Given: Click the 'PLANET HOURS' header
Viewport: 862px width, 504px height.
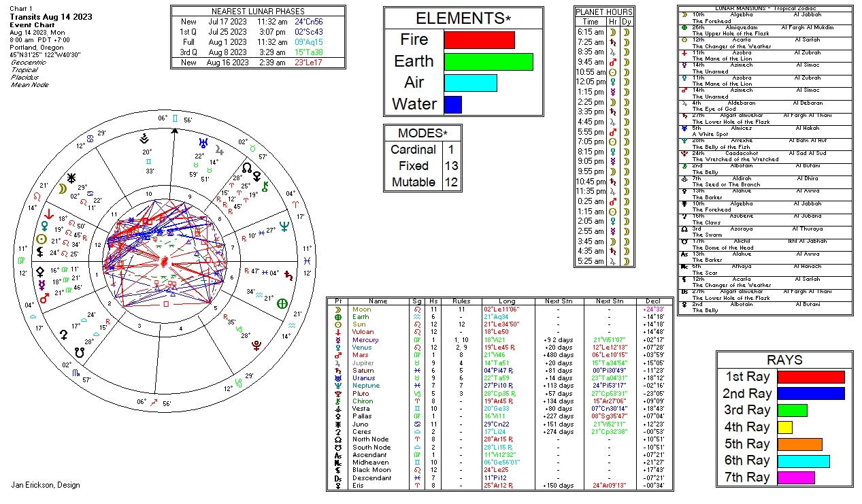Looking at the screenshot, I should tap(604, 12).
